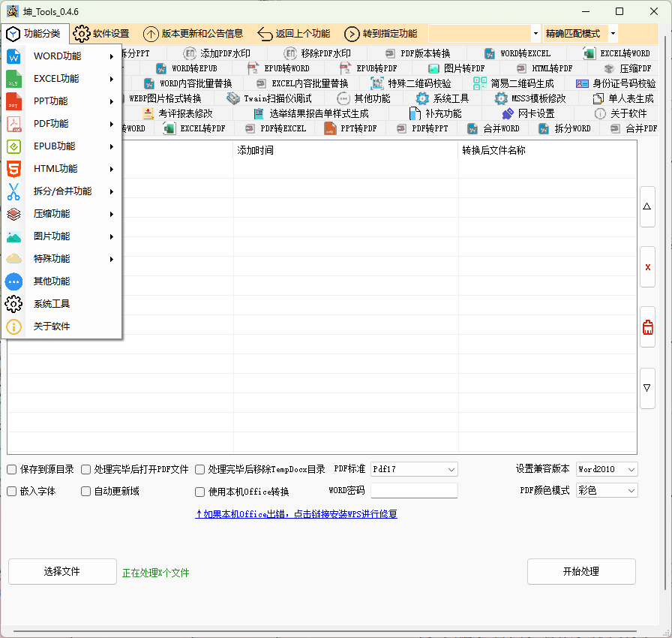Click the red X remove-item icon
The image size is (672, 638).
click(647, 267)
